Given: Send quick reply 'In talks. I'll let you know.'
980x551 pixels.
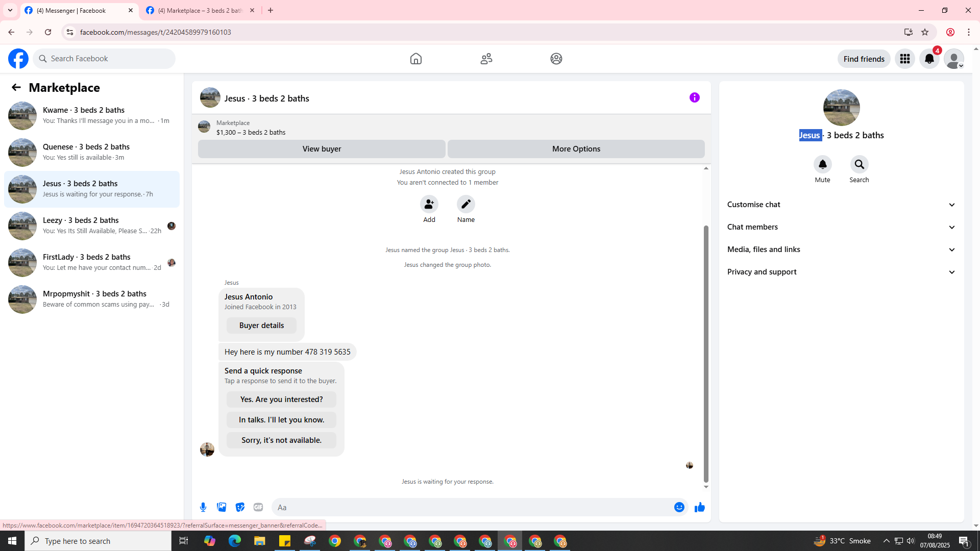Looking at the screenshot, I should (x=281, y=420).
